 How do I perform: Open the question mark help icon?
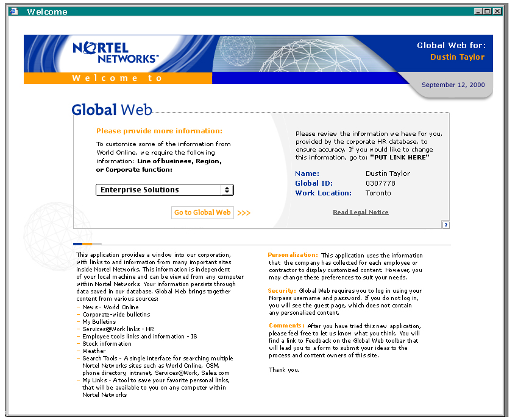point(445,225)
